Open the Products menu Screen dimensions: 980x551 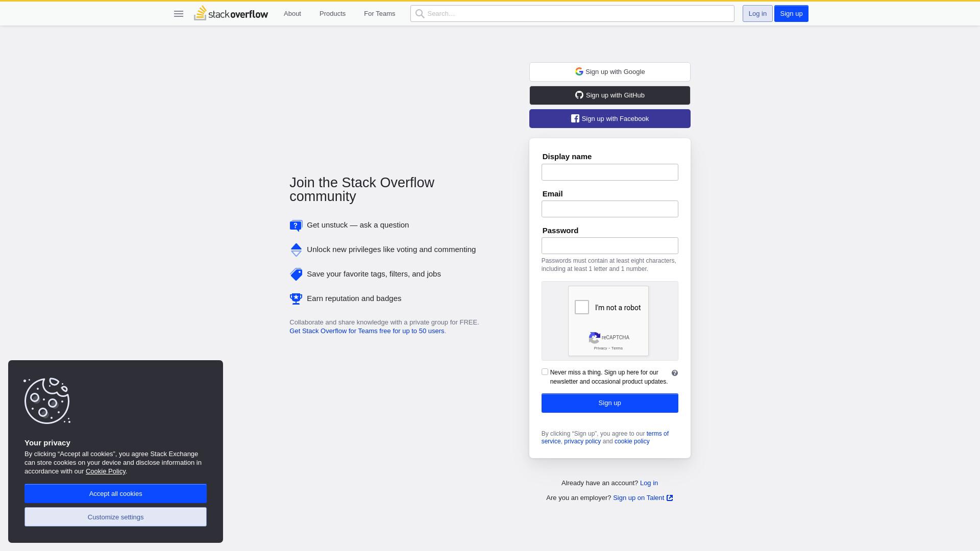[x=332, y=14]
